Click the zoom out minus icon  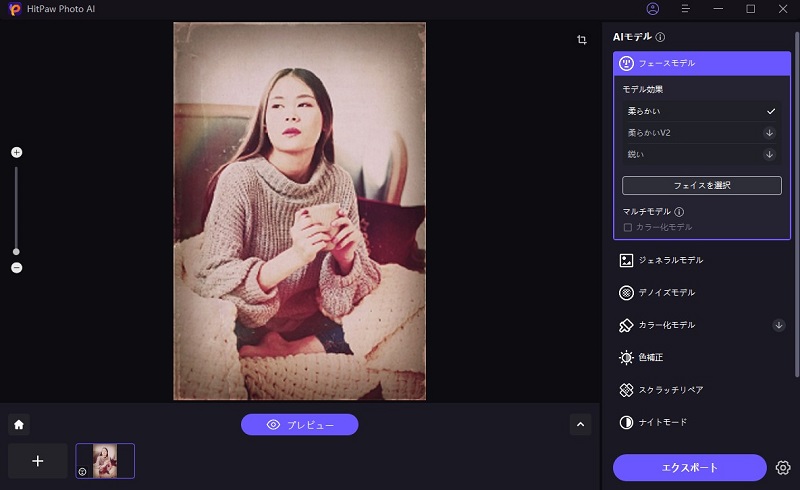(16, 268)
